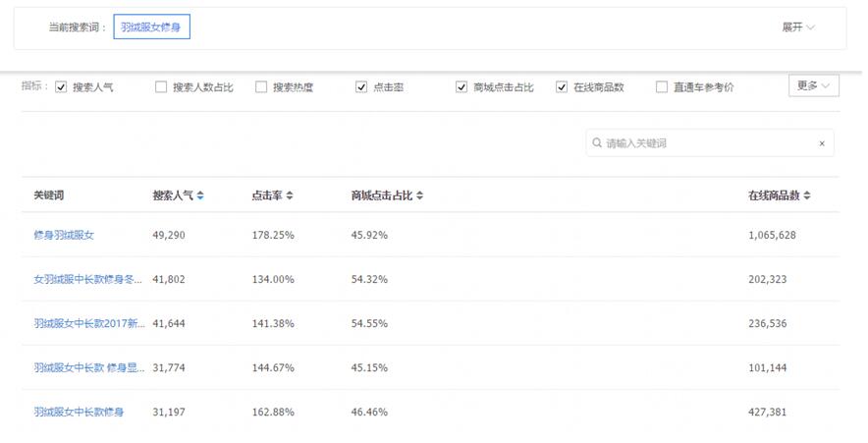Sort by 搜索人气 using its sort arrows
This screenshot has height=443, width=868.
[200, 195]
